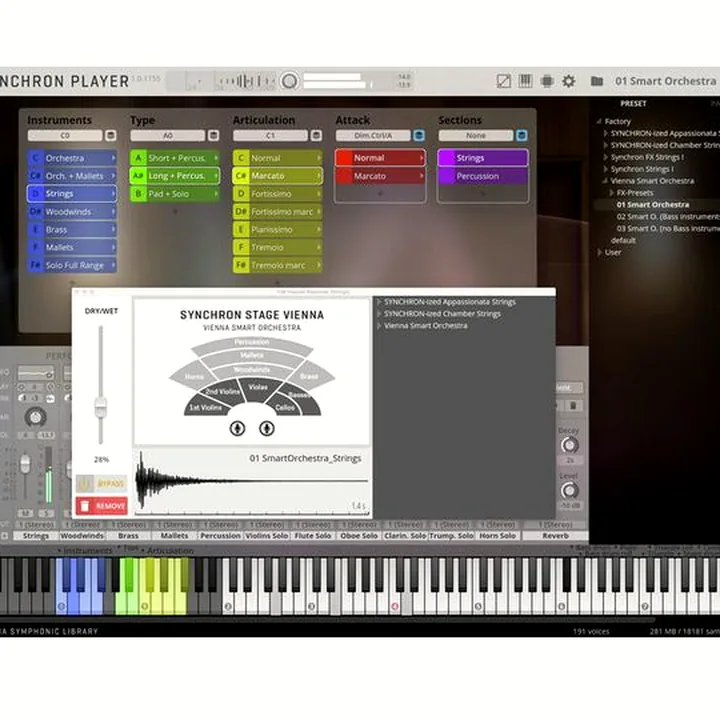Mute the Strings channel with M

(25, 513)
